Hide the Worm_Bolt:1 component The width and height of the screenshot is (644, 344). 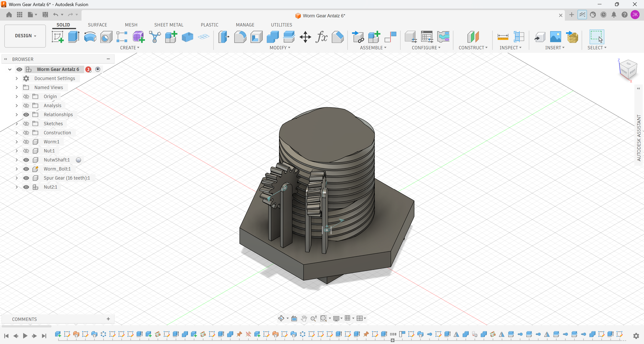[x=26, y=169]
